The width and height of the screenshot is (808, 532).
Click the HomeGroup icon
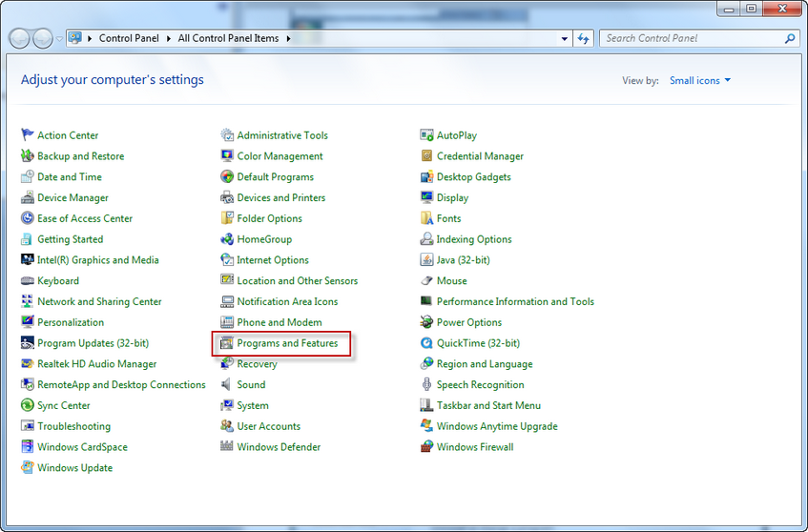(x=227, y=239)
